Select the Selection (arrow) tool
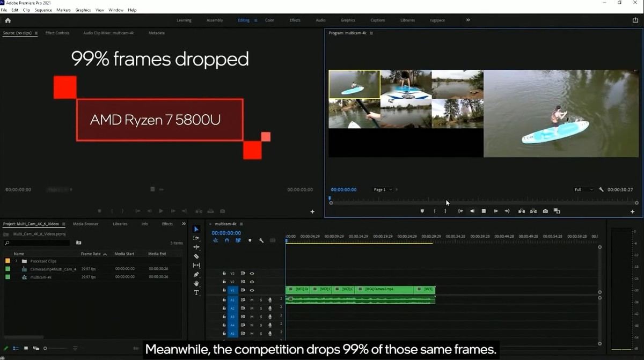Viewport: 644px width, 360px height. [196, 229]
